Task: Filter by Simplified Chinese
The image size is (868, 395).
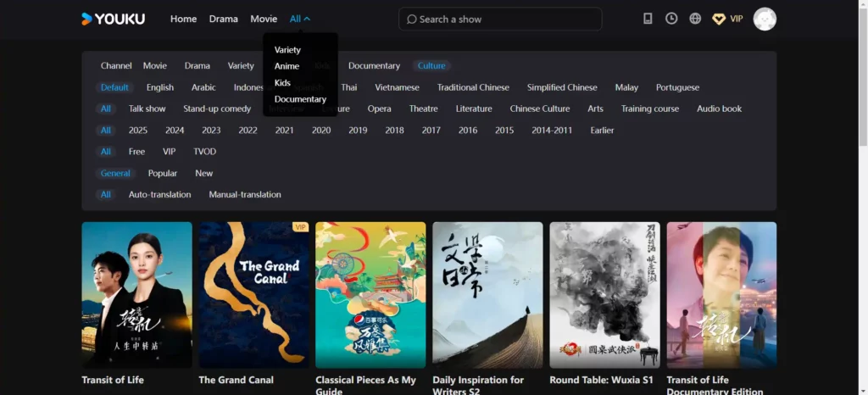Action: [562, 87]
